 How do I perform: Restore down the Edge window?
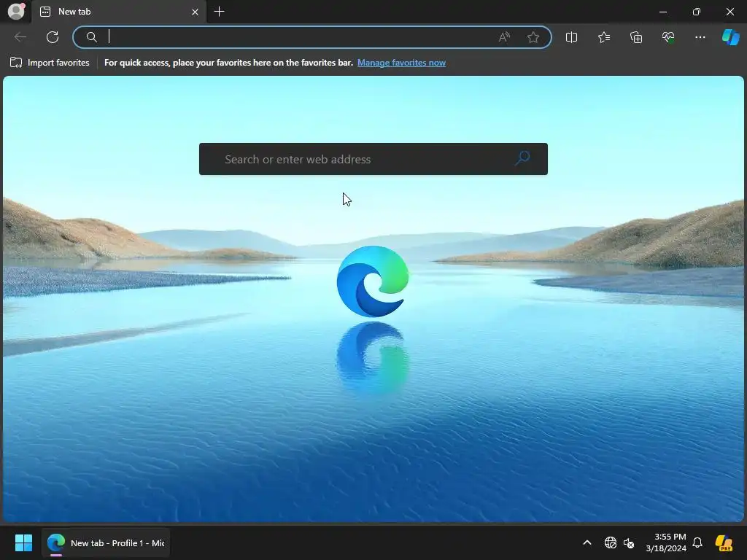(697, 12)
